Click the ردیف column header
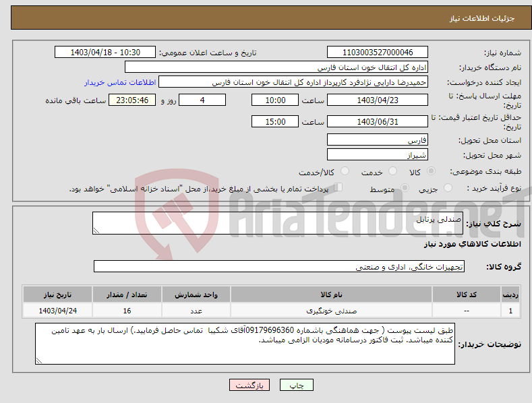This screenshot has height=403, width=532. tap(510, 294)
